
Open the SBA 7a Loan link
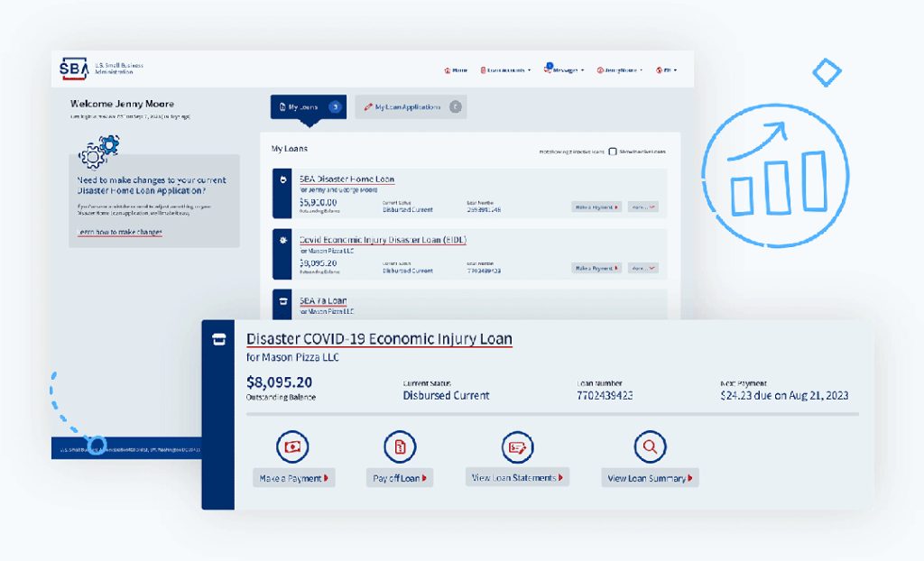click(x=323, y=300)
